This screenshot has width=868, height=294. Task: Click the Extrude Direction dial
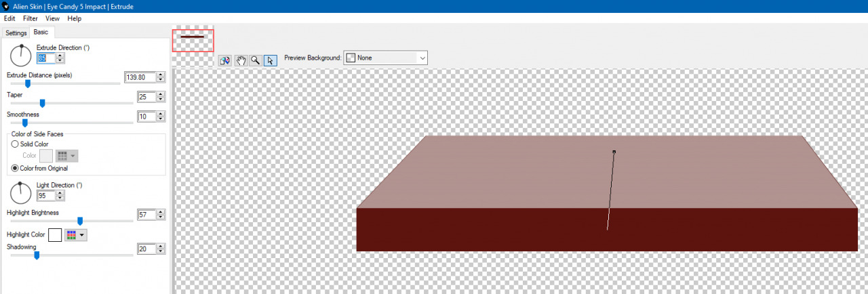[x=22, y=56]
